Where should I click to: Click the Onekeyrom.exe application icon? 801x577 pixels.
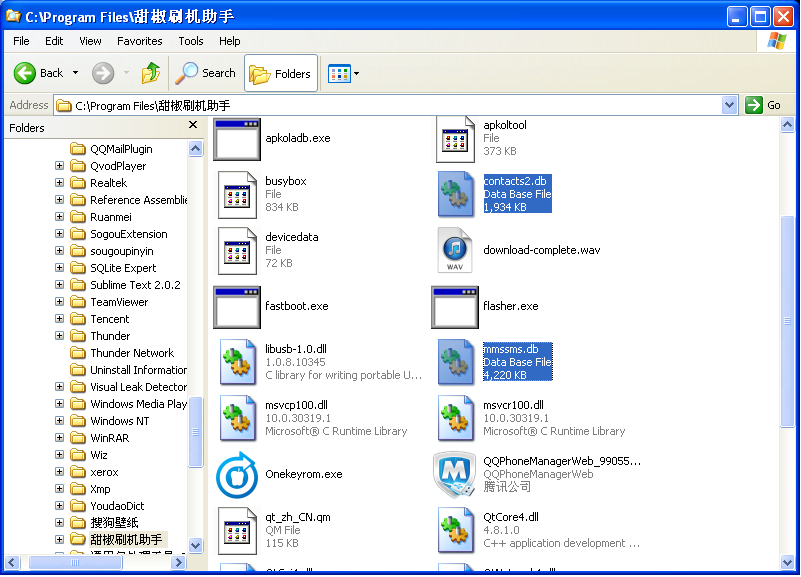pos(237,475)
